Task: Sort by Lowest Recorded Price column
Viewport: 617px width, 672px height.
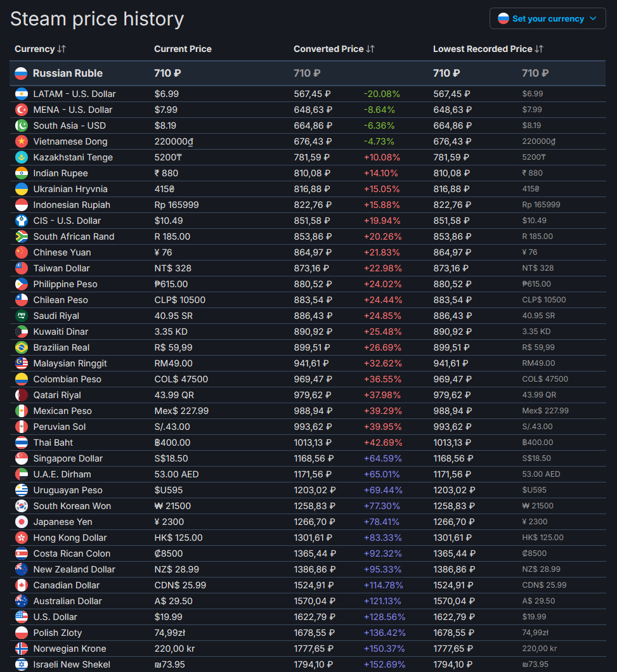Action: pyautogui.click(x=488, y=49)
